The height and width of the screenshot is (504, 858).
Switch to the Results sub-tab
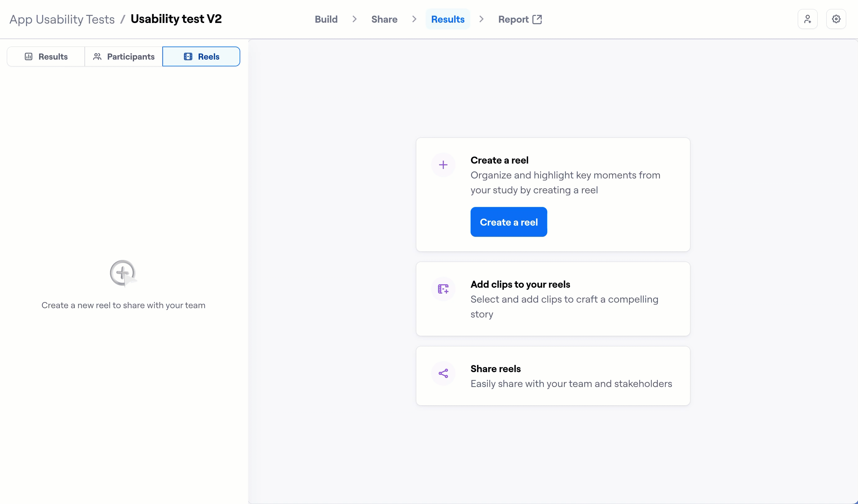[46, 56]
